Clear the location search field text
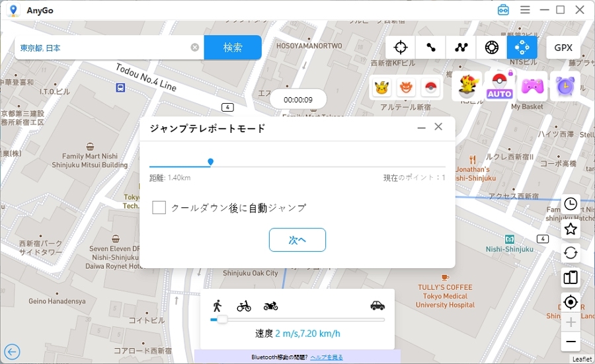This screenshot has width=595, height=364. click(x=194, y=48)
